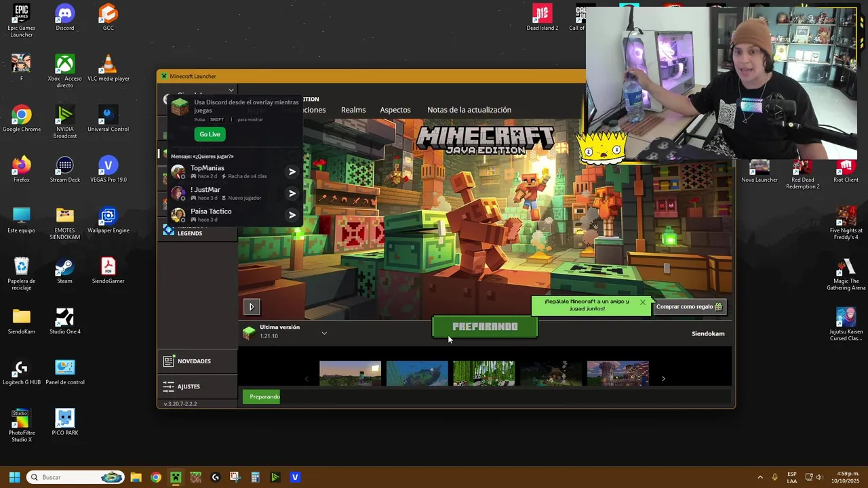The image size is (868, 488).
Task: Click the taskbar Buscar search box
Action: (x=75, y=477)
